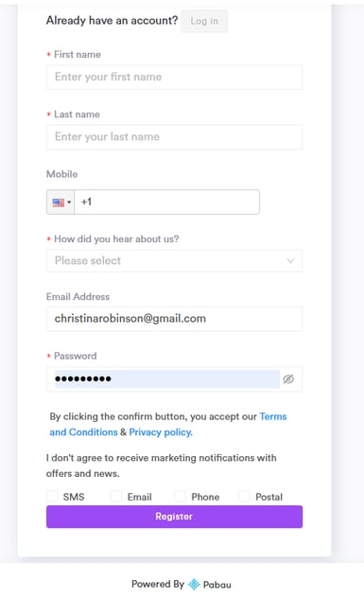
Task: Open the country code dropdown arrow
Action: click(69, 202)
